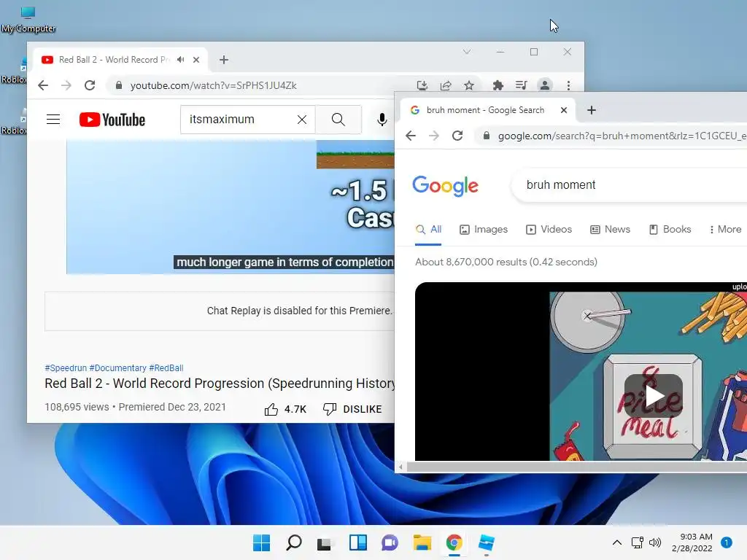Open the #Documentary hashtag link
The height and width of the screenshot is (560, 747).
click(x=117, y=368)
